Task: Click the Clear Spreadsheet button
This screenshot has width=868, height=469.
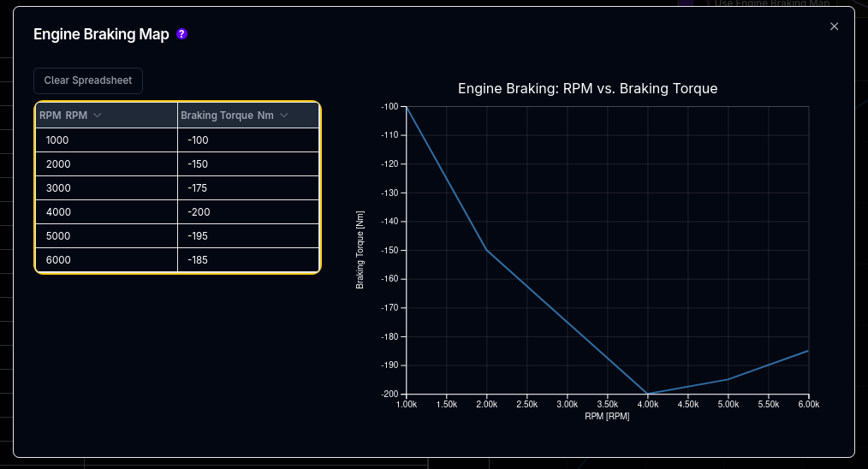Action: pyautogui.click(x=88, y=80)
